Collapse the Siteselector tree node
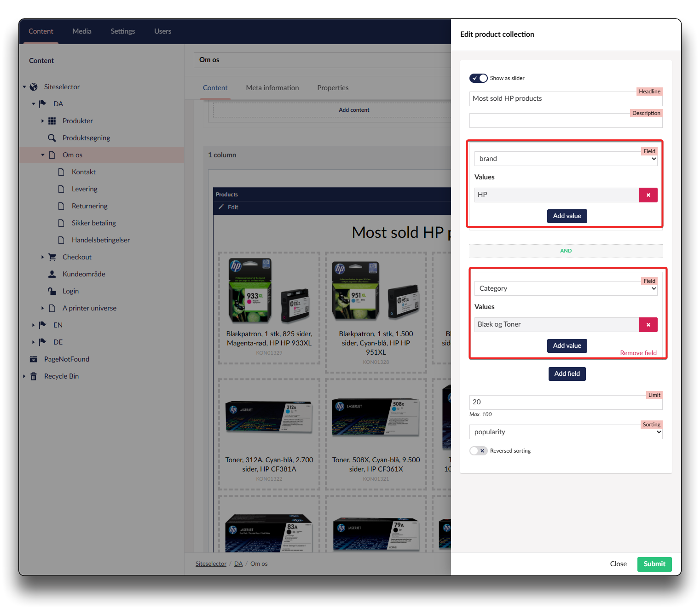Image resolution: width=700 pixels, height=609 pixels. pos(24,87)
